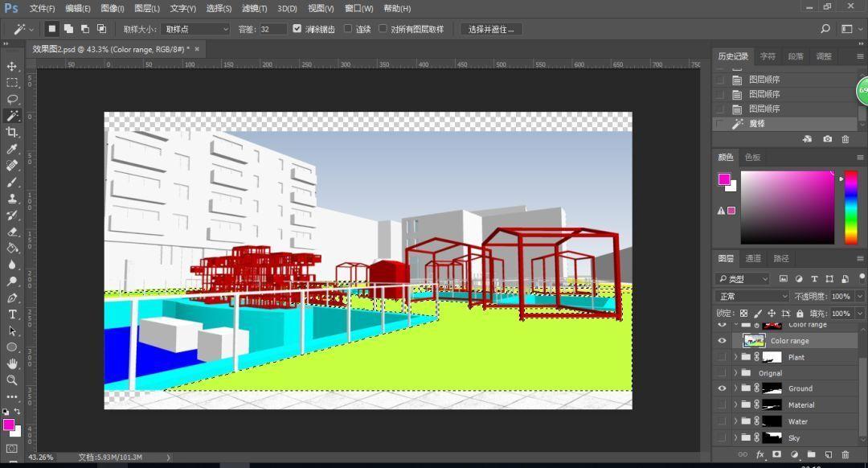Switch to the 色板 swatches tab
This screenshot has width=868, height=468.
(753, 158)
